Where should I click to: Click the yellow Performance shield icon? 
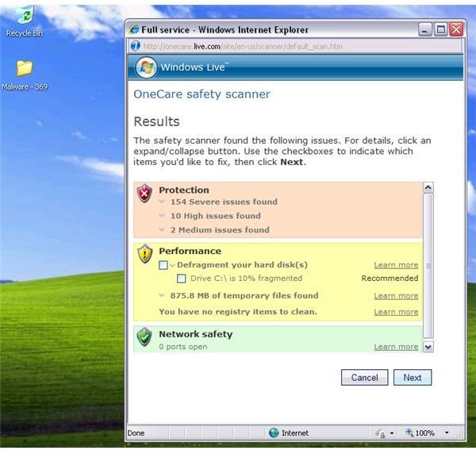point(145,253)
